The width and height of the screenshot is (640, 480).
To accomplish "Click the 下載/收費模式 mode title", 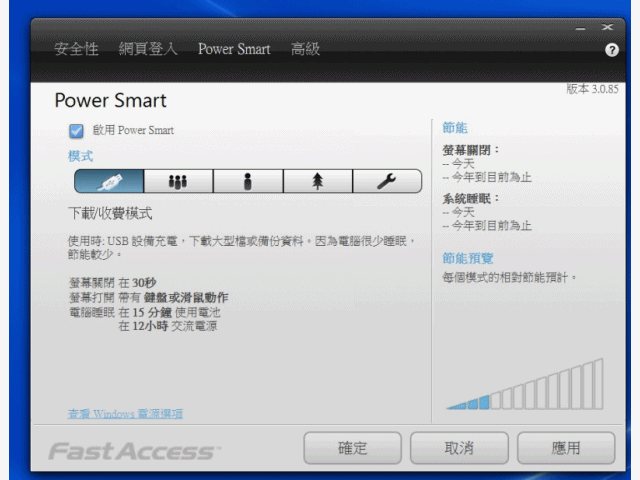I will [x=110, y=213].
